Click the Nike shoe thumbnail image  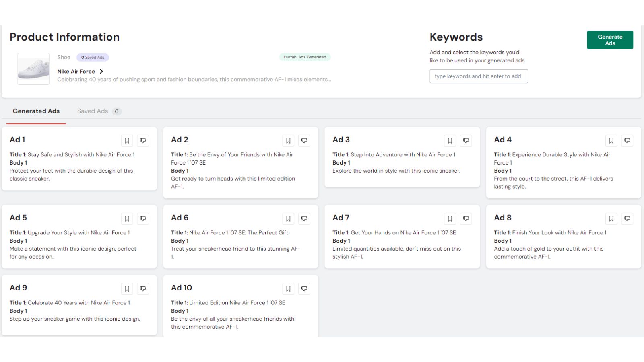33,69
